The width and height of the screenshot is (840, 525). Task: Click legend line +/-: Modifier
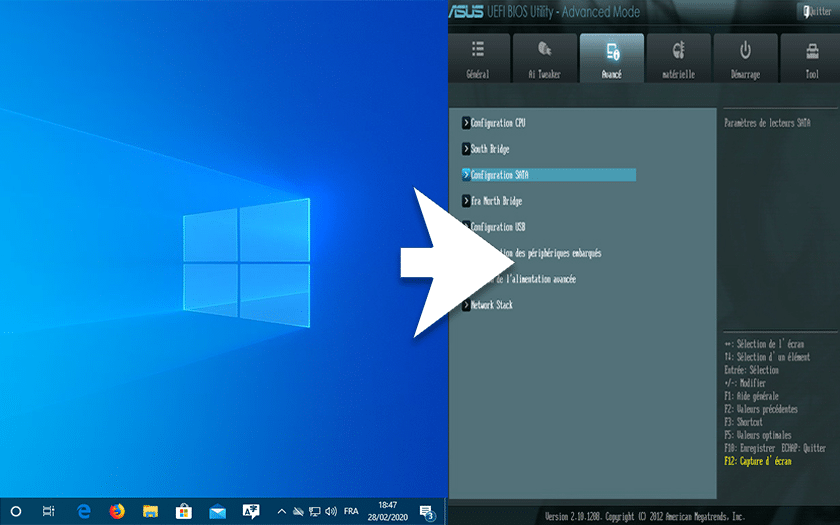click(x=745, y=383)
